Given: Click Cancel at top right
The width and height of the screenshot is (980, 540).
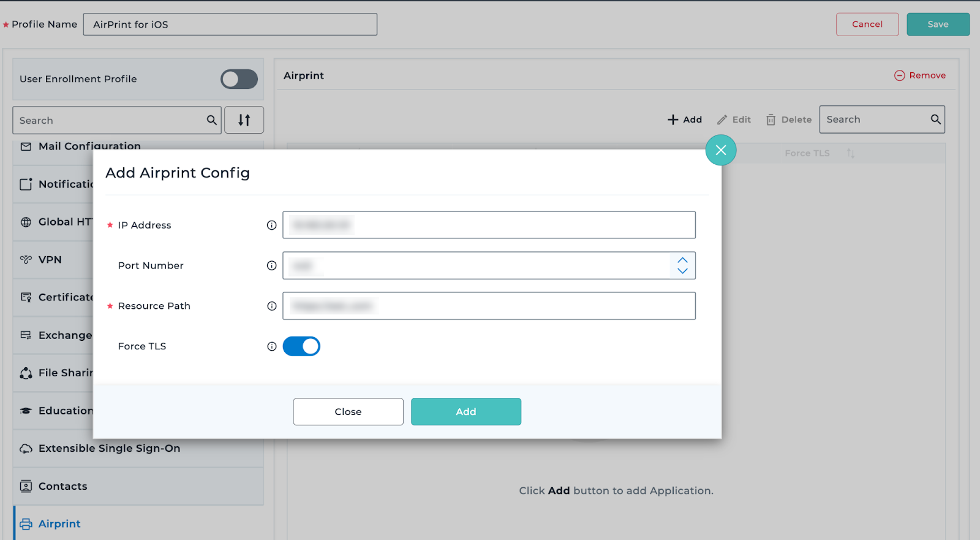Looking at the screenshot, I should [x=867, y=25].
